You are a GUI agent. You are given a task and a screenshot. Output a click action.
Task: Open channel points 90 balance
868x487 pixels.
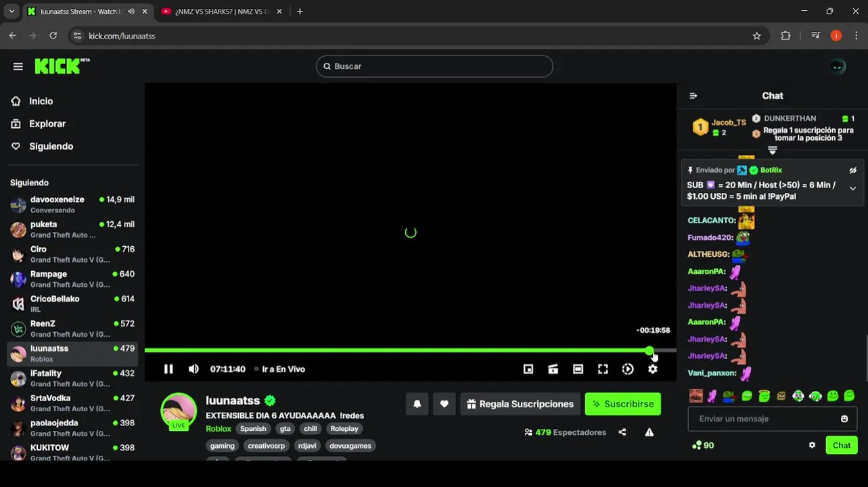tap(703, 445)
